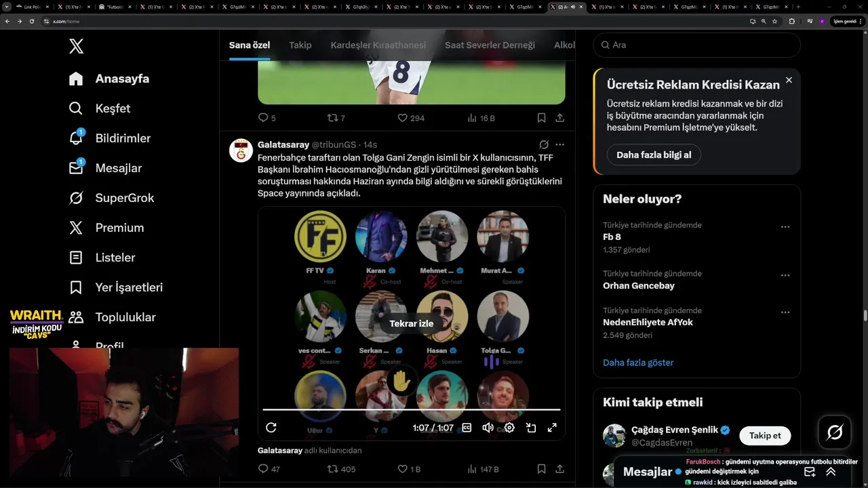Compose new message icon in Mesajlar bar

click(x=810, y=472)
